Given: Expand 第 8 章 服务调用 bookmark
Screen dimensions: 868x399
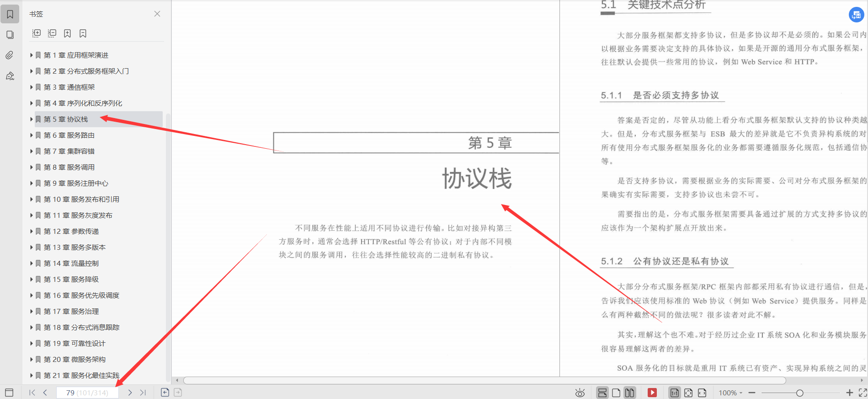Looking at the screenshot, I should (x=32, y=167).
